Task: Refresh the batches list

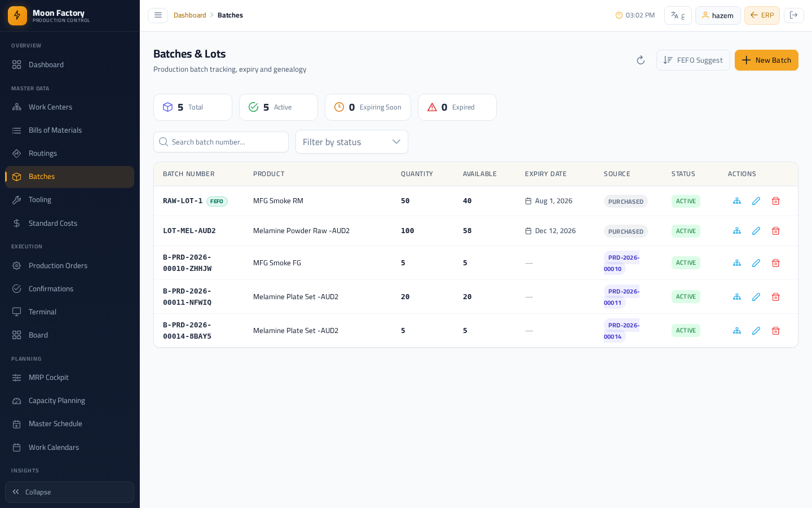Action: pos(641,60)
